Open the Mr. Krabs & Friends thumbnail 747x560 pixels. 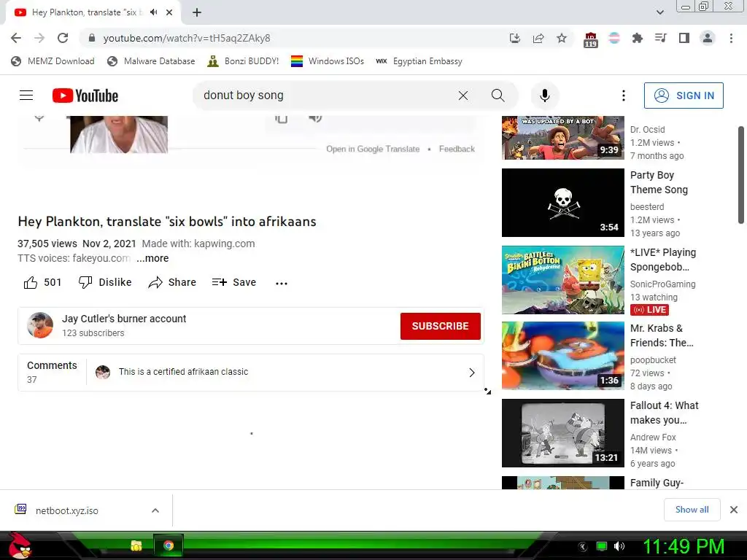pyautogui.click(x=562, y=356)
